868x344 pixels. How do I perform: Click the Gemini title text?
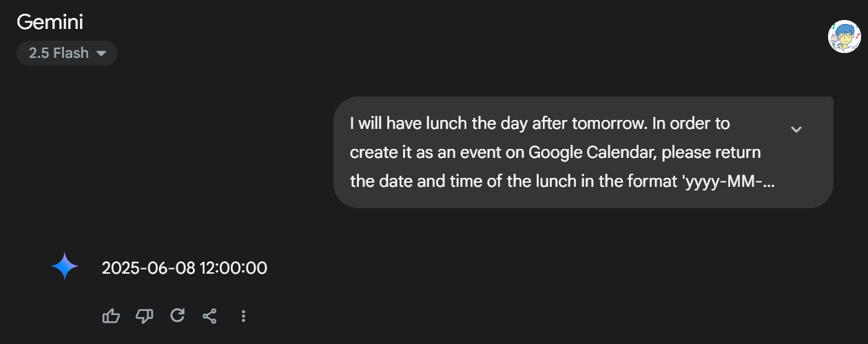(50, 22)
